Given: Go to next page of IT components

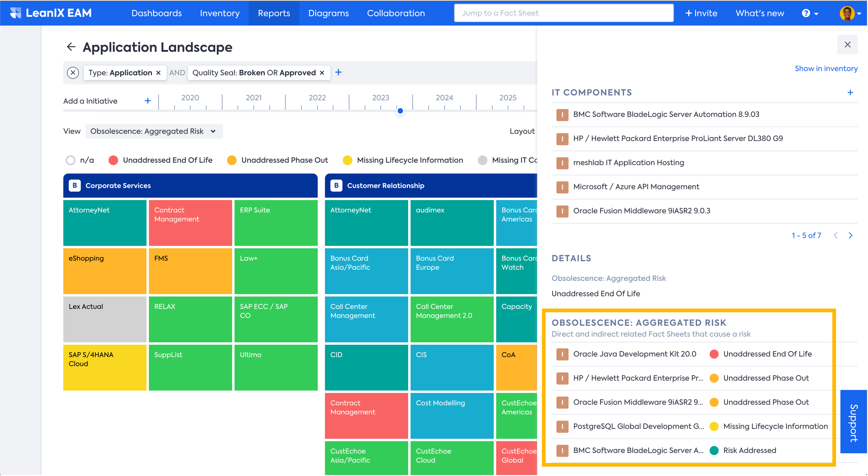Looking at the screenshot, I should (x=850, y=235).
